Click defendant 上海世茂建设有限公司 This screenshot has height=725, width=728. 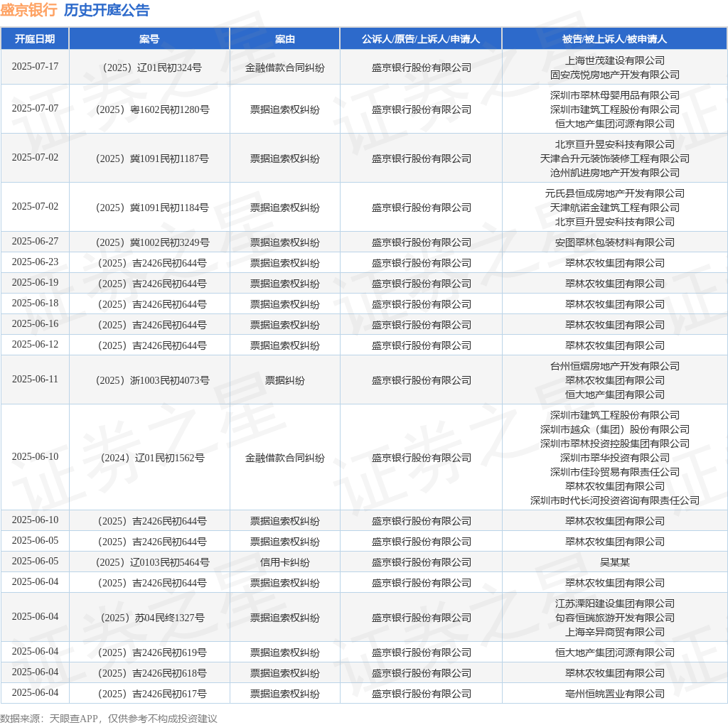[614, 60]
